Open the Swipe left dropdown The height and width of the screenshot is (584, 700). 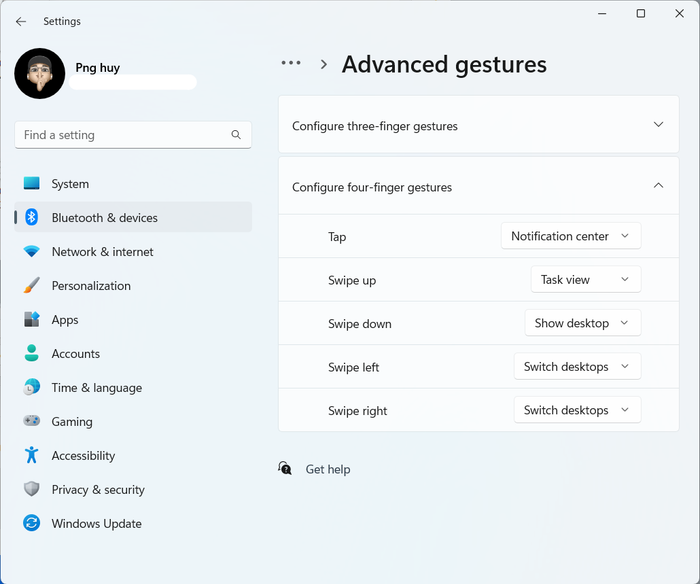[577, 367]
